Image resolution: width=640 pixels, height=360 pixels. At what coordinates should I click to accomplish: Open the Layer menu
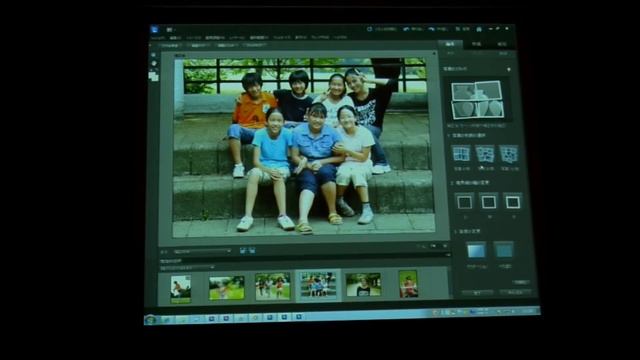236,38
